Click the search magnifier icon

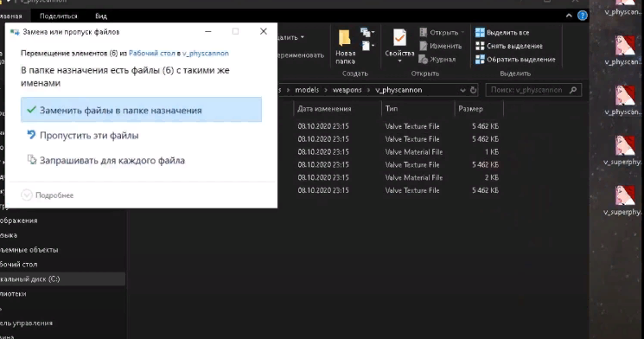pyautogui.click(x=573, y=90)
